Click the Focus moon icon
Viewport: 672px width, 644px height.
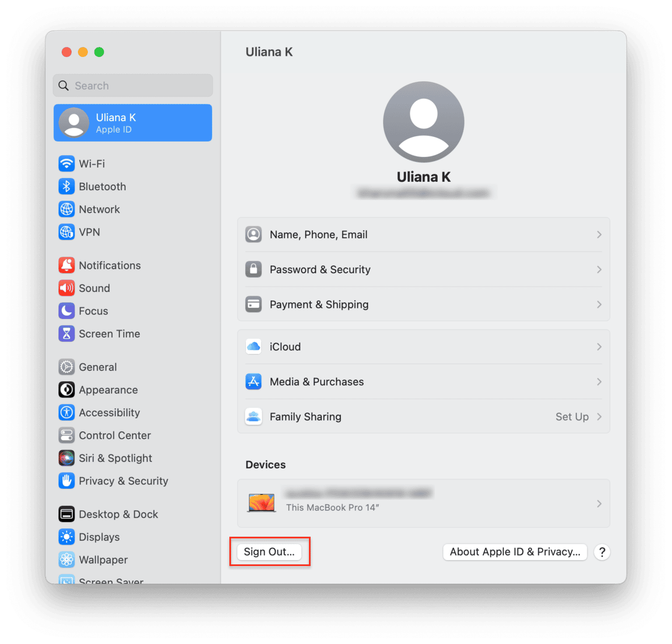[x=66, y=311]
